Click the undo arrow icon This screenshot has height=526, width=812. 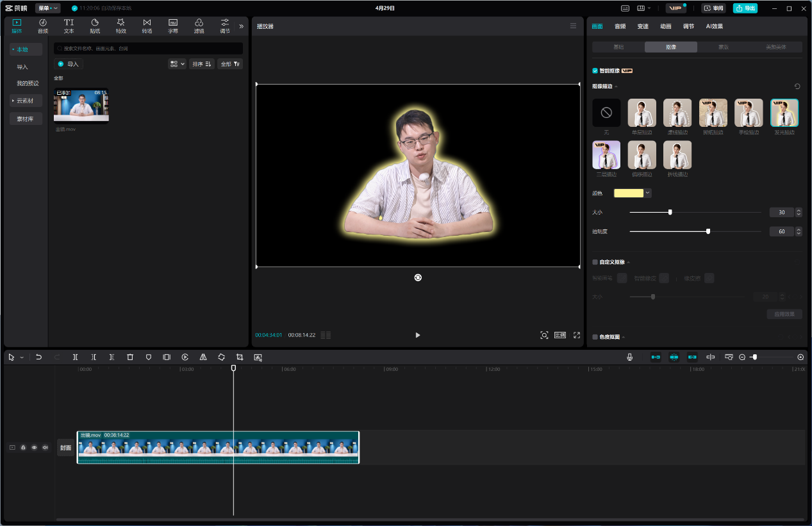(38, 357)
